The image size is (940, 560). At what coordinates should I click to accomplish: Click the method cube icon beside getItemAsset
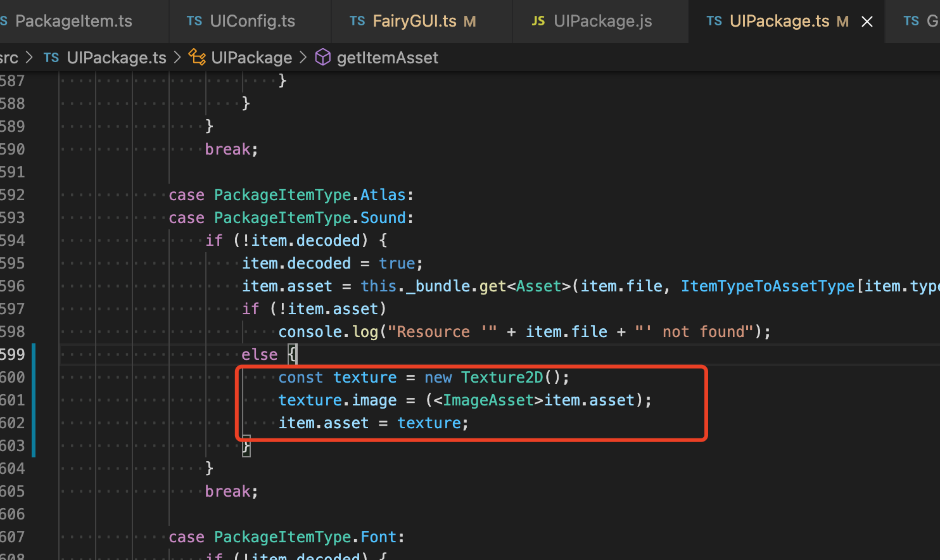[323, 58]
